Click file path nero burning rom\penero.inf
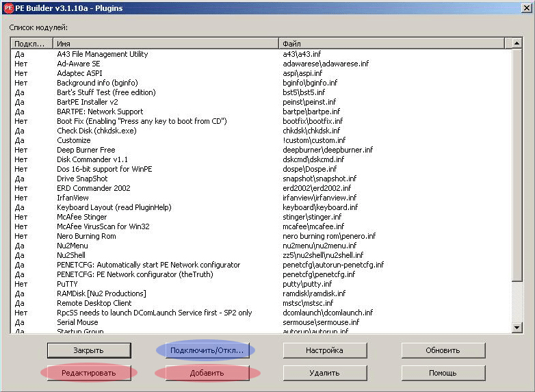The width and height of the screenshot is (535, 392). [329, 236]
